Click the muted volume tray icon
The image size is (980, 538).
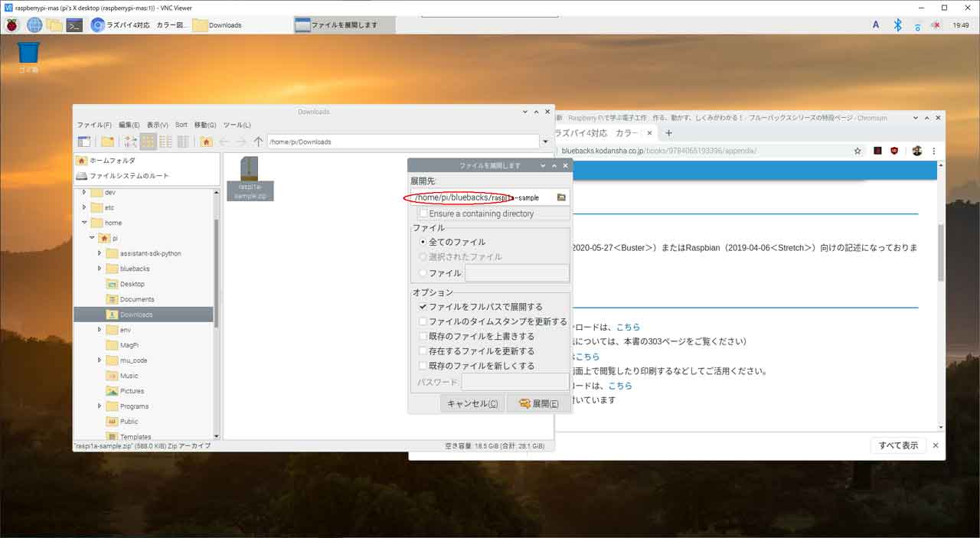pos(936,25)
